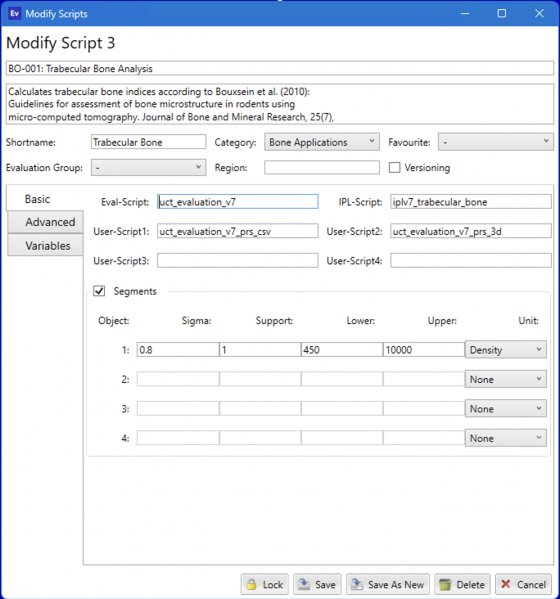Viewport: 560px width, 599px height.
Task: Minimize the Modify Scripts window
Action: 465,13
